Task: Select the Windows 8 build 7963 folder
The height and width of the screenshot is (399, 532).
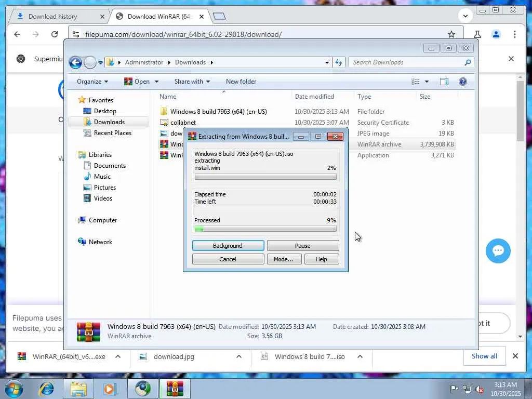Action: coord(219,112)
